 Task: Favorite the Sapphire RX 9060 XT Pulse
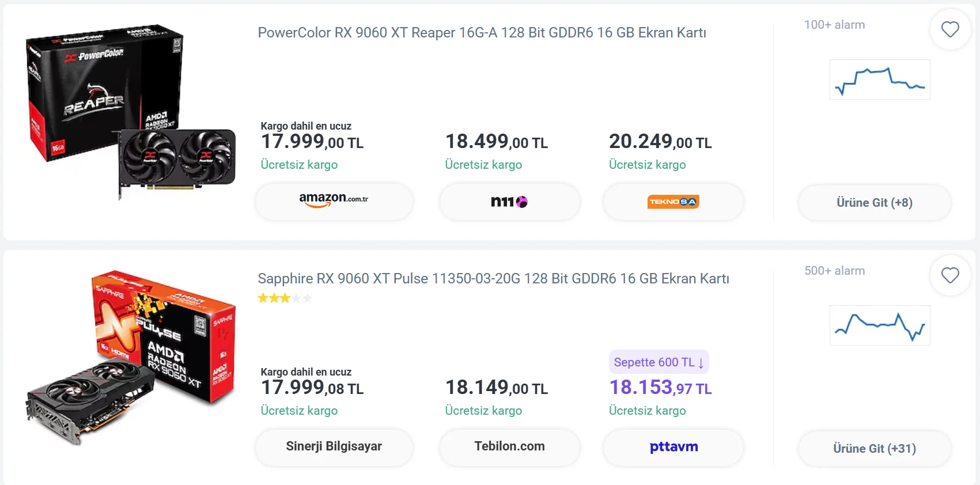950,275
